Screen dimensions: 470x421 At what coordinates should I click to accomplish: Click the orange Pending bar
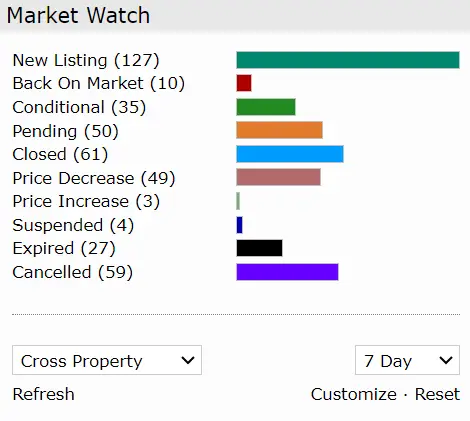click(x=279, y=130)
